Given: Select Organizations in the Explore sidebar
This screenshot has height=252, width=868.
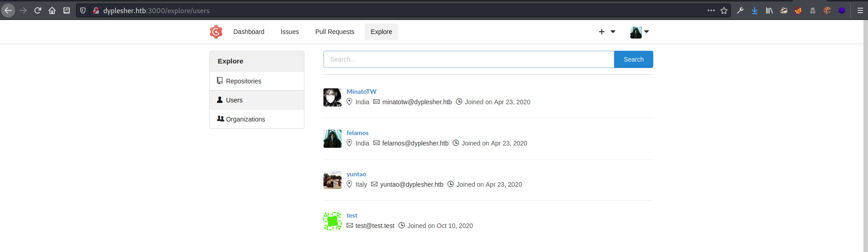Looking at the screenshot, I should click(x=245, y=119).
